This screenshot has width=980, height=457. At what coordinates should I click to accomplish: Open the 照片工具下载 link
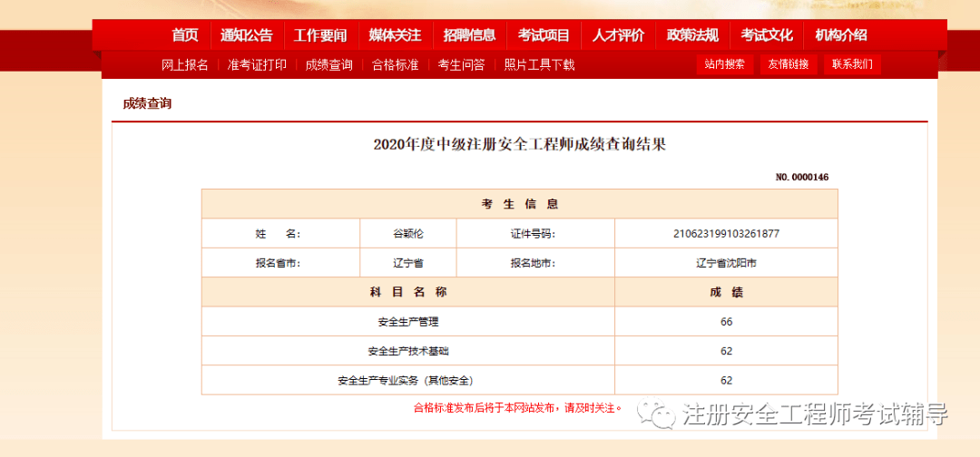click(539, 64)
